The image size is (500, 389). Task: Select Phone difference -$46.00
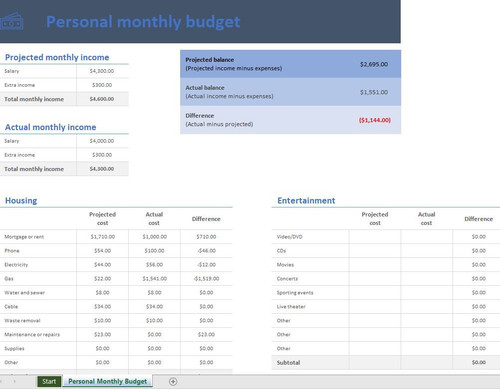pos(206,251)
